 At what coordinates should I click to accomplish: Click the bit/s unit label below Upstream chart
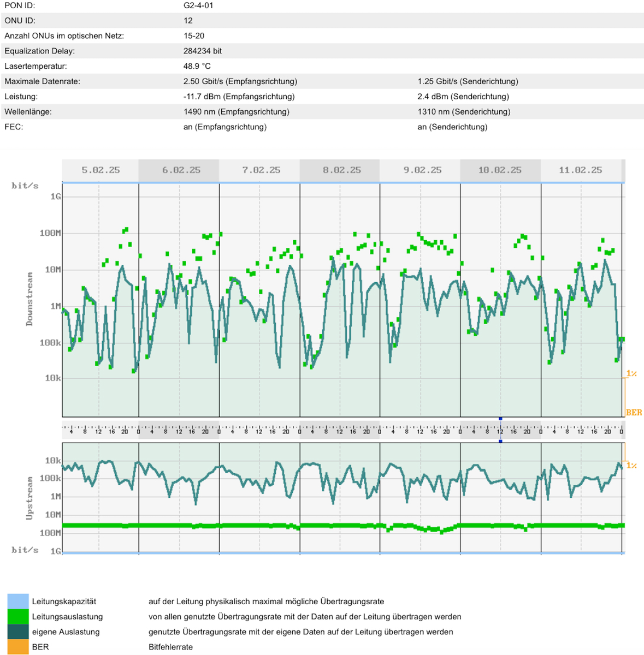tap(25, 550)
